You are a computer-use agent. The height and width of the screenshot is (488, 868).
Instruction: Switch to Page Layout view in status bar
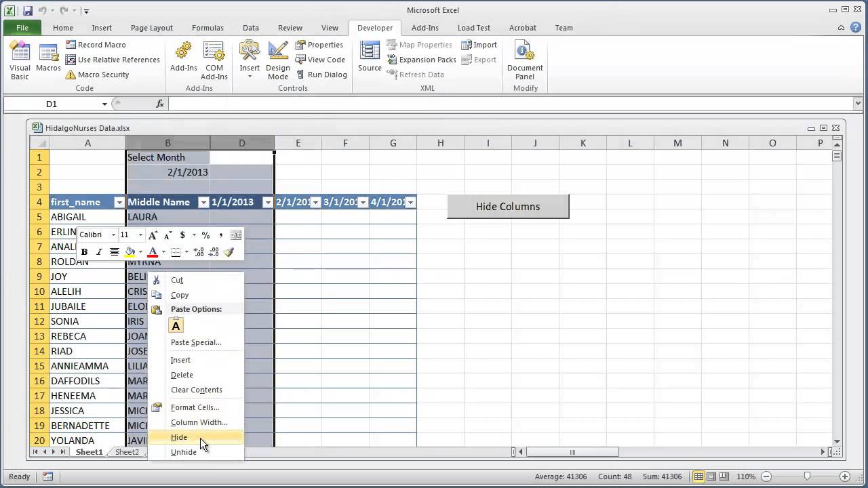click(x=713, y=476)
